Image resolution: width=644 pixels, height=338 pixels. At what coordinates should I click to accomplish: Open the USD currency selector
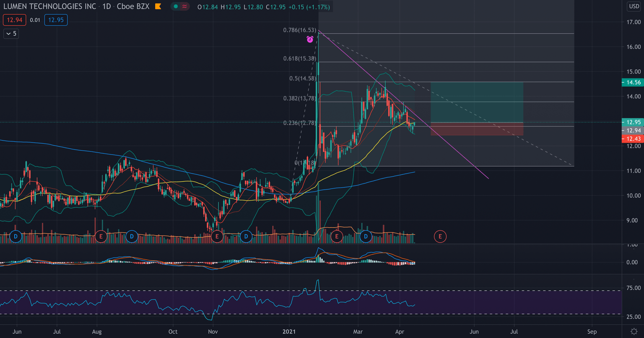634,6
